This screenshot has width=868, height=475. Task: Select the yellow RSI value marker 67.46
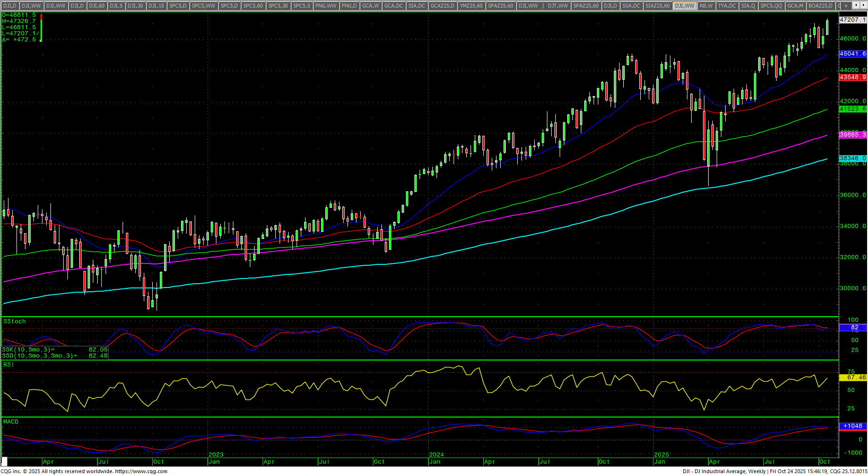coord(852,377)
